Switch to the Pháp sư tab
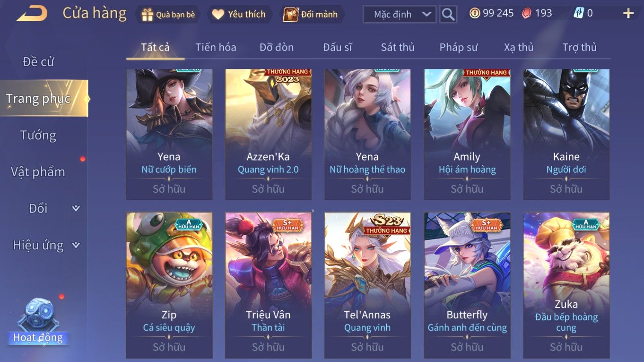This screenshot has width=644, height=362. click(458, 47)
